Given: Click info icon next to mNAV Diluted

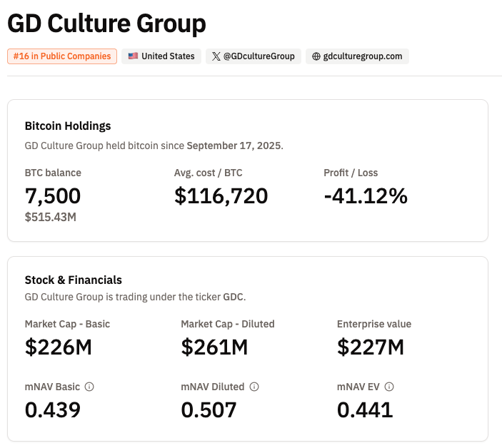Looking at the screenshot, I should (254, 387).
